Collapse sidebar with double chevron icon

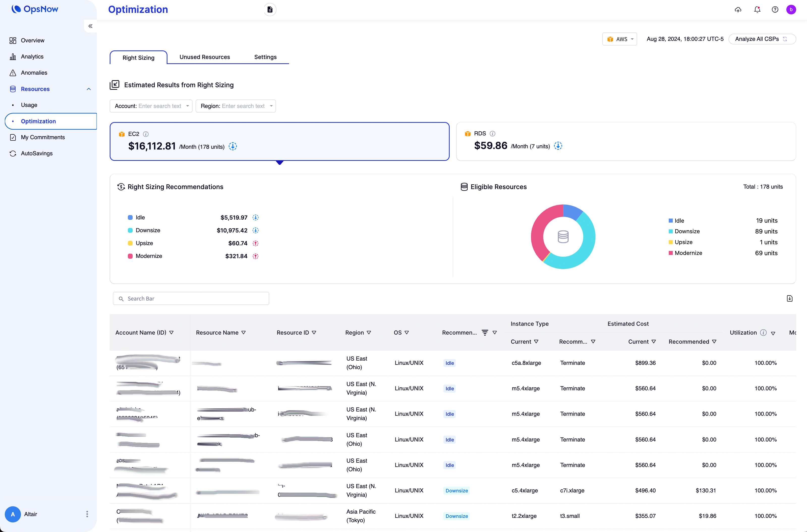(x=90, y=26)
